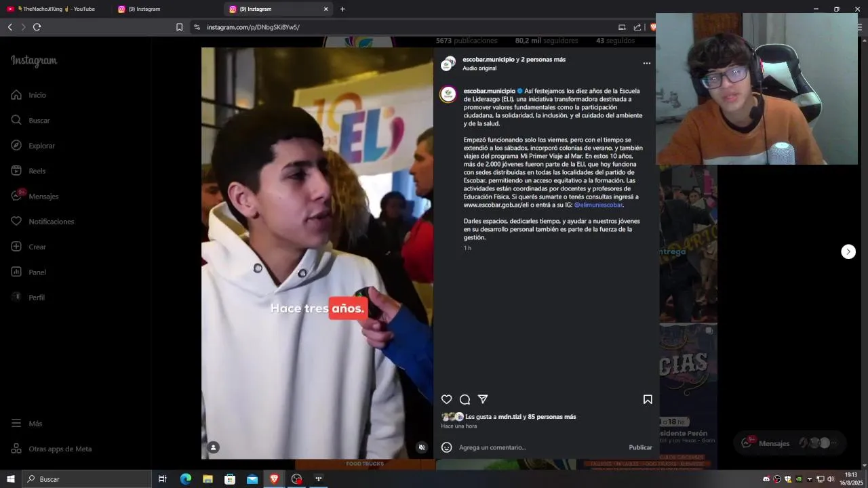Click the Publicar comment button

(640, 447)
